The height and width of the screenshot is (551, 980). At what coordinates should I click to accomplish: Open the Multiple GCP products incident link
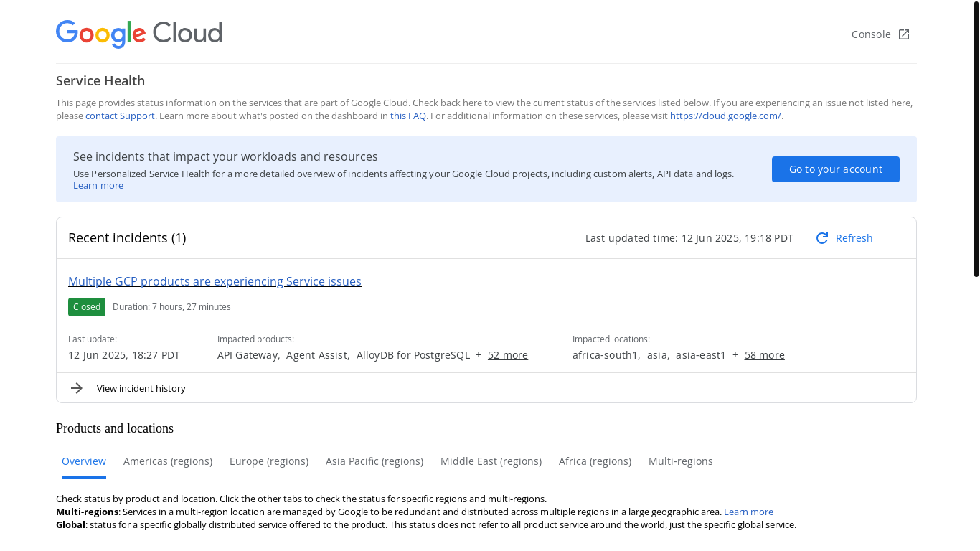click(x=215, y=281)
